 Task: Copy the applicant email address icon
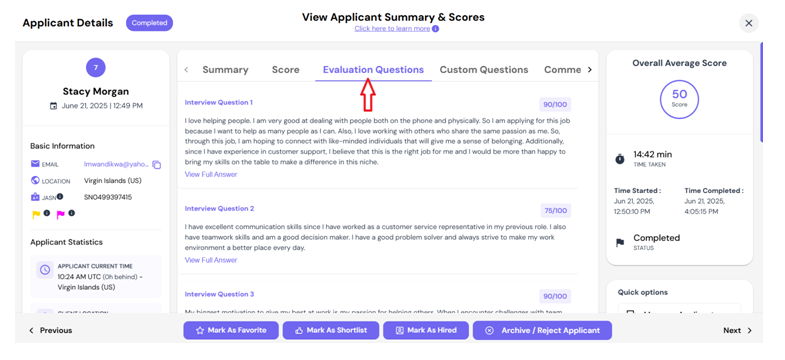tap(156, 165)
